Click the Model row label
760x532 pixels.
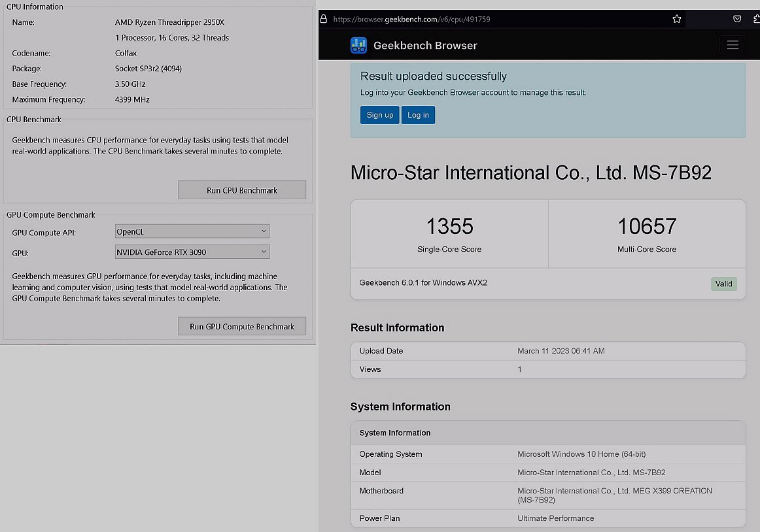(x=370, y=473)
